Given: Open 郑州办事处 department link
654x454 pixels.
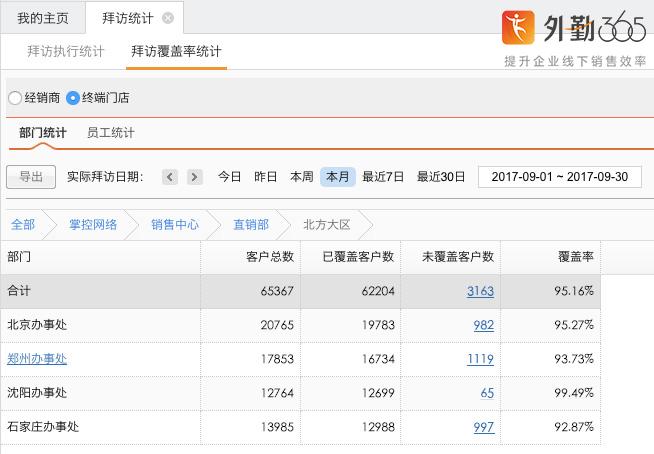Looking at the screenshot, I should coord(37,359).
